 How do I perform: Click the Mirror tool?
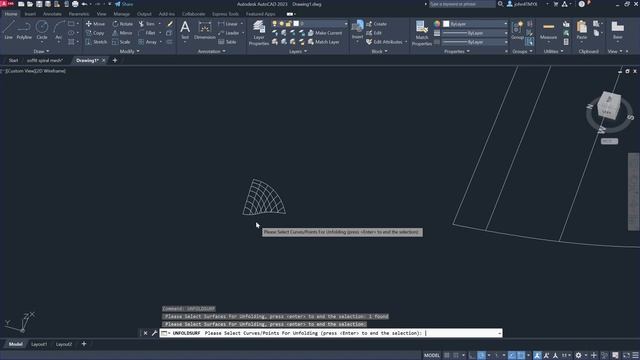pos(122,33)
